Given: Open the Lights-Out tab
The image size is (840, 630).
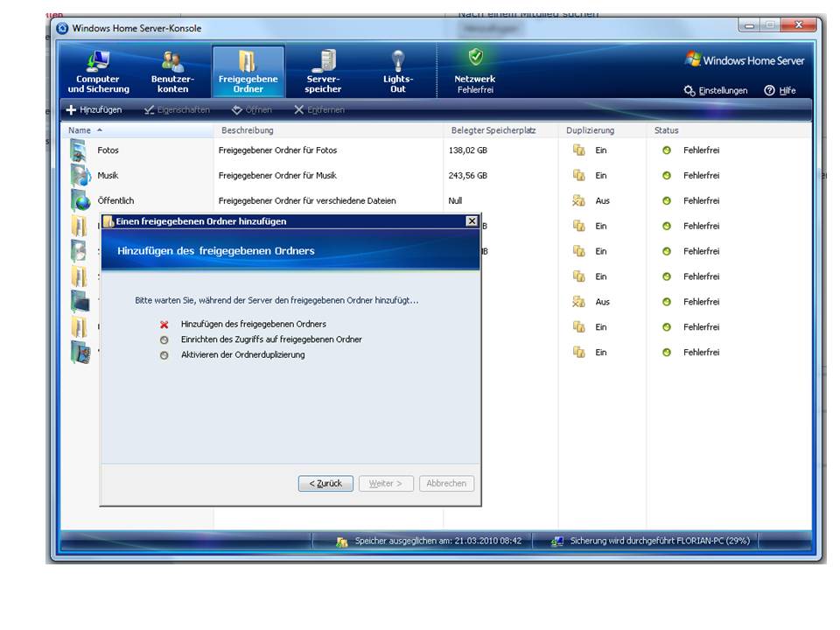Looking at the screenshot, I should [x=398, y=72].
